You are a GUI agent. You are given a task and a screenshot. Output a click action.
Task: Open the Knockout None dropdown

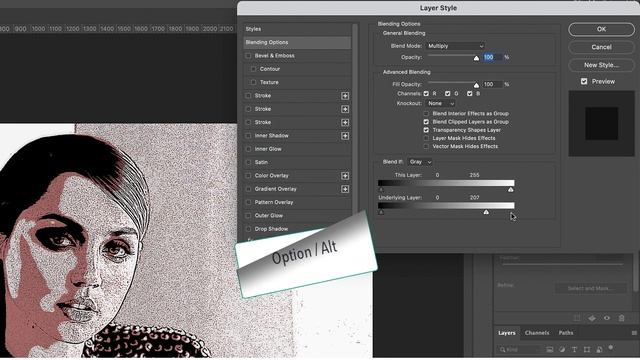tap(440, 104)
